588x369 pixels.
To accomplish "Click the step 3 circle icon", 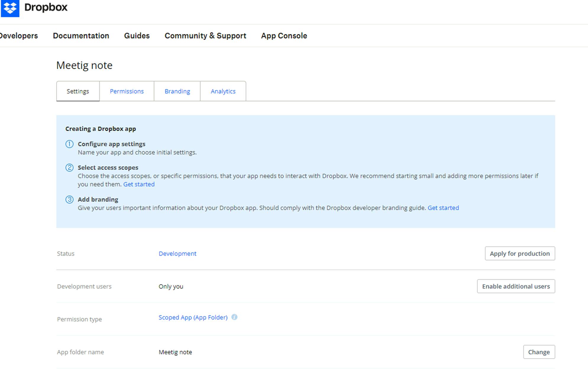I will point(69,199).
